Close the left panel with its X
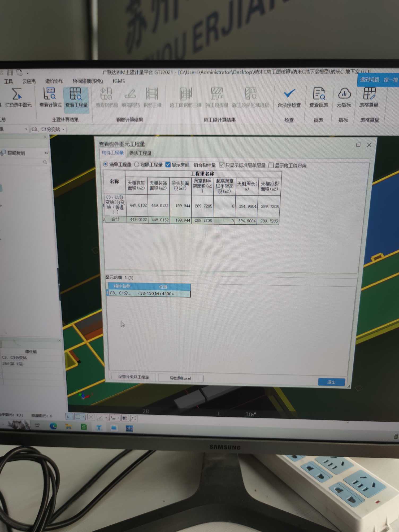 click(x=45, y=137)
